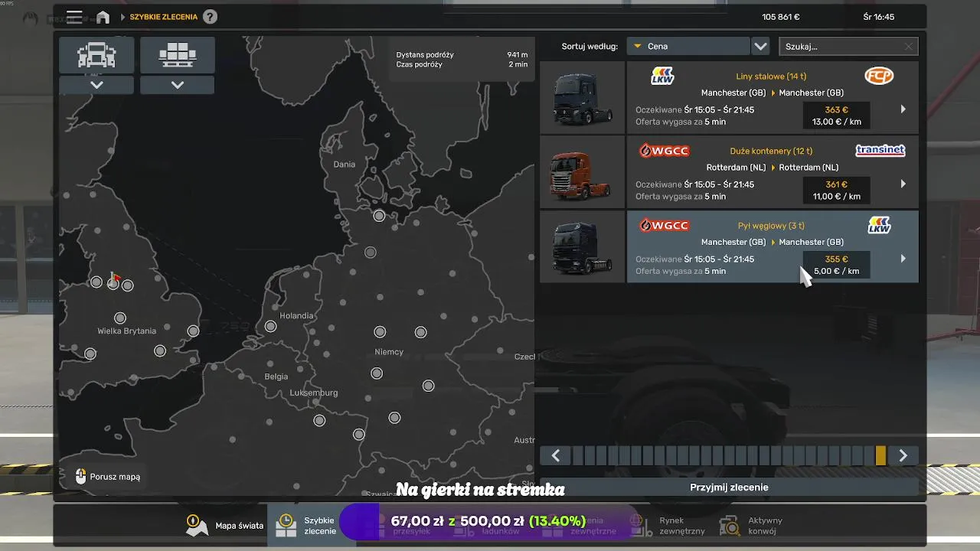Click the truck filter icon
980x551 pixels.
click(x=96, y=55)
